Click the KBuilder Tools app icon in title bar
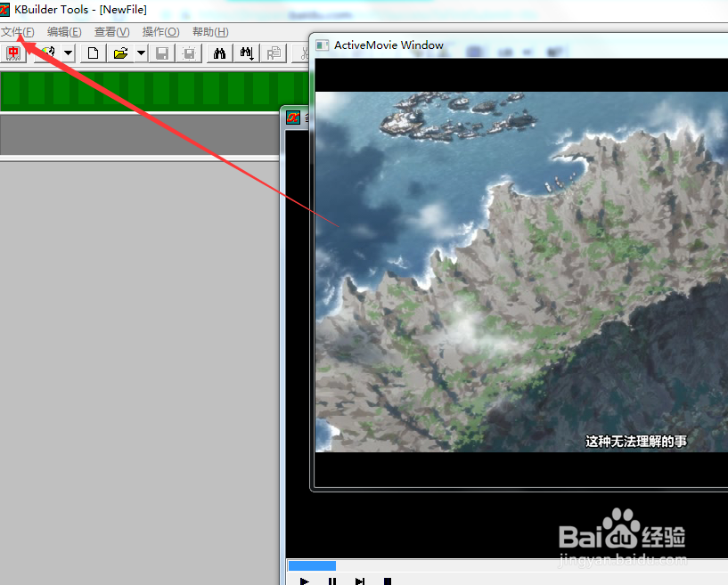Viewport: 728px width, 585px height. (x=4, y=9)
